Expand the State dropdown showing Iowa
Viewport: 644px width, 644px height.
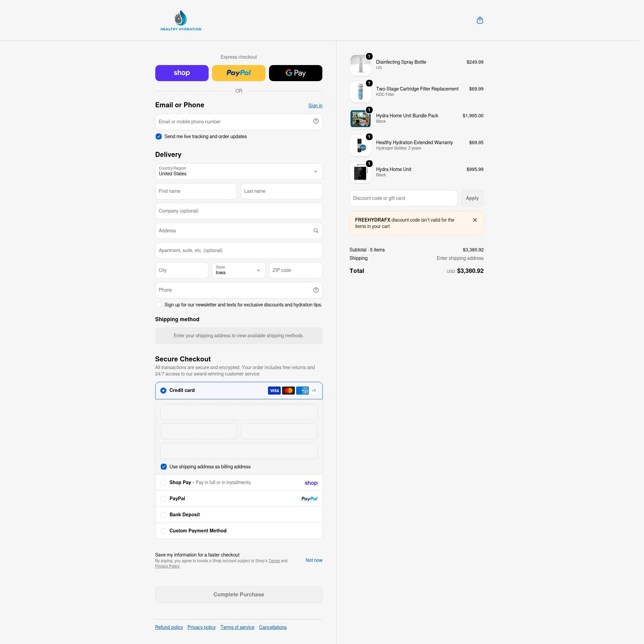[239, 271]
